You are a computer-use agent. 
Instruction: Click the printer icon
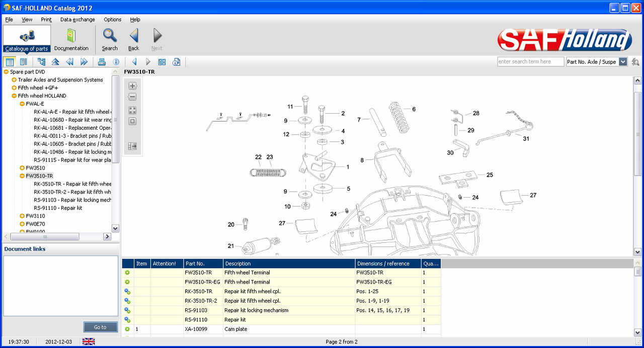(102, 62)
